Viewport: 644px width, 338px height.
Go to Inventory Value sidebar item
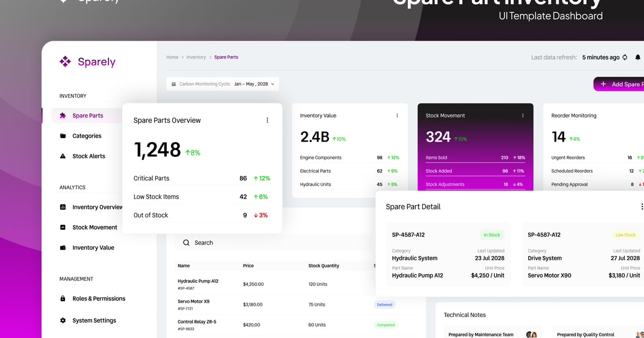tap(93, 248)
